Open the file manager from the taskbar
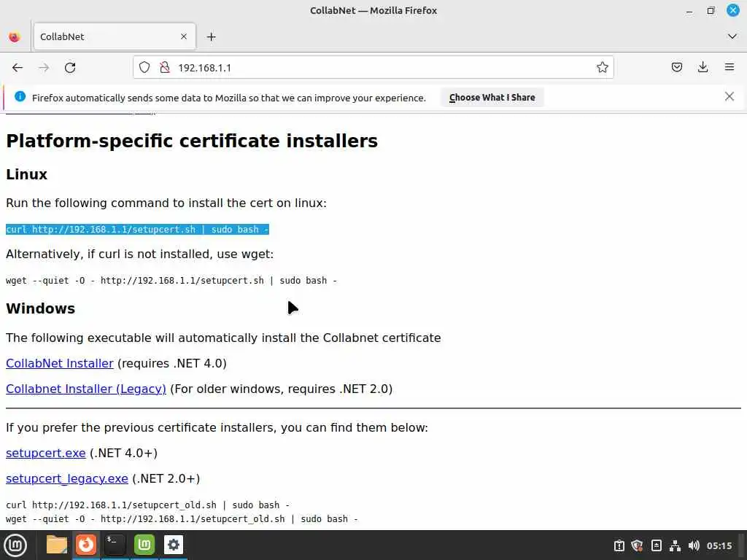The image size is (747, 560). click(57, 545)
